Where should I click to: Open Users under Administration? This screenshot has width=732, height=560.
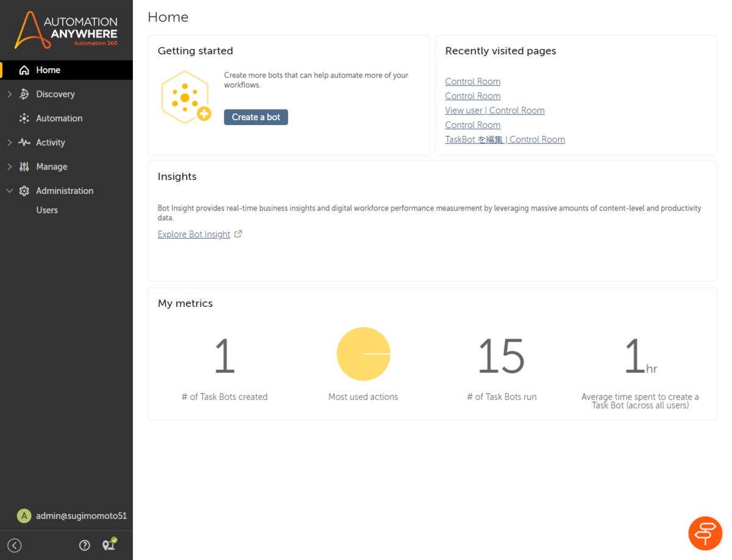pyautogui.click(x=47, y=210)
